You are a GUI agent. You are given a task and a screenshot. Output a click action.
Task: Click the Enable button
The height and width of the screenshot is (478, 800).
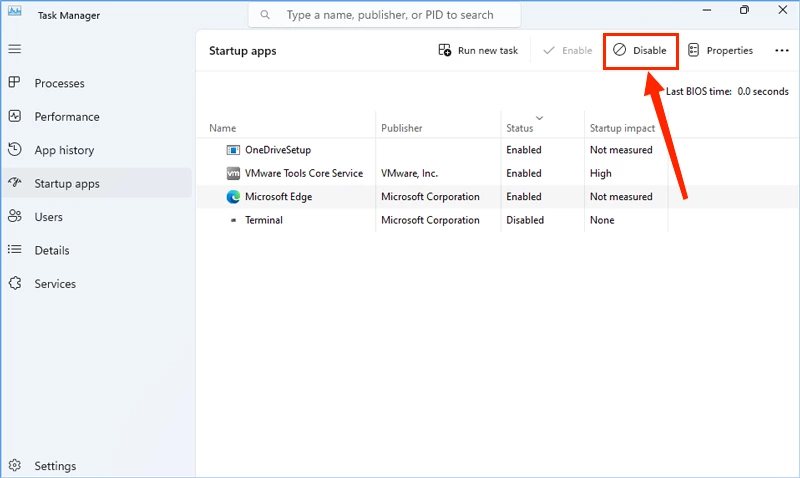click(x=567, y=51)
